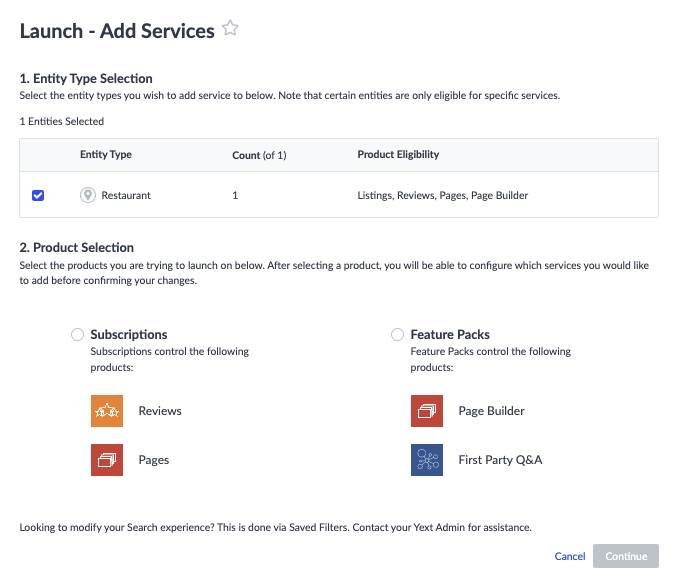683x583 pixels.
Task: Click the Page Builder product label
Action: pyautogui.click(x=491, y=411)
